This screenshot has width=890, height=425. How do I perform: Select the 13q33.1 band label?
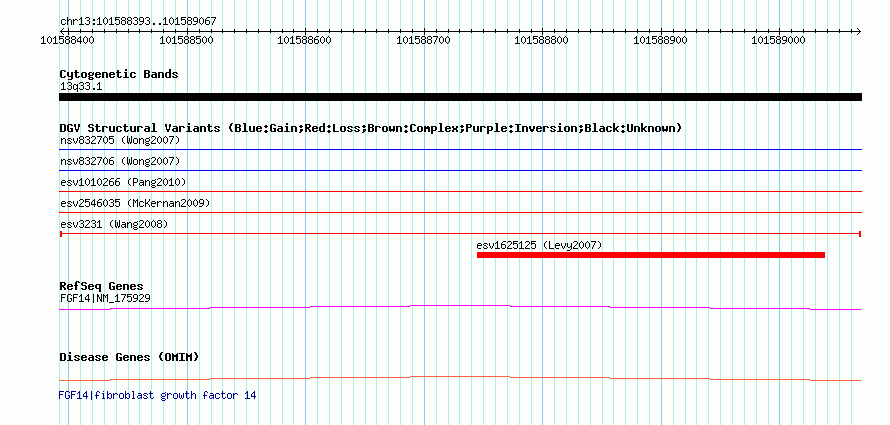81,87
